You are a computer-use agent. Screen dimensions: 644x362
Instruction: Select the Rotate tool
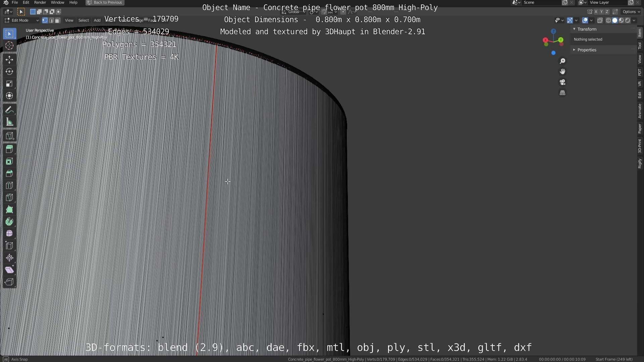pyautogui.click(x=9, y=72)
